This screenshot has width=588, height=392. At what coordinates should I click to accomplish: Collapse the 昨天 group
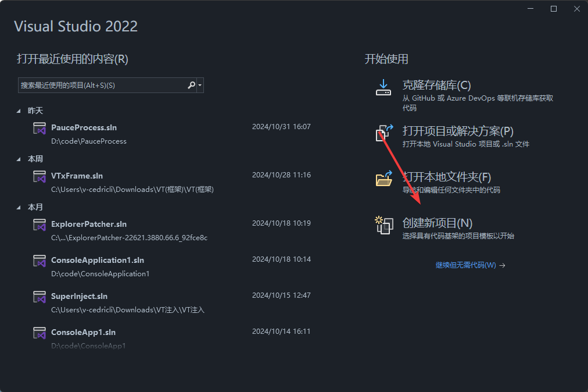pos(19,111)
